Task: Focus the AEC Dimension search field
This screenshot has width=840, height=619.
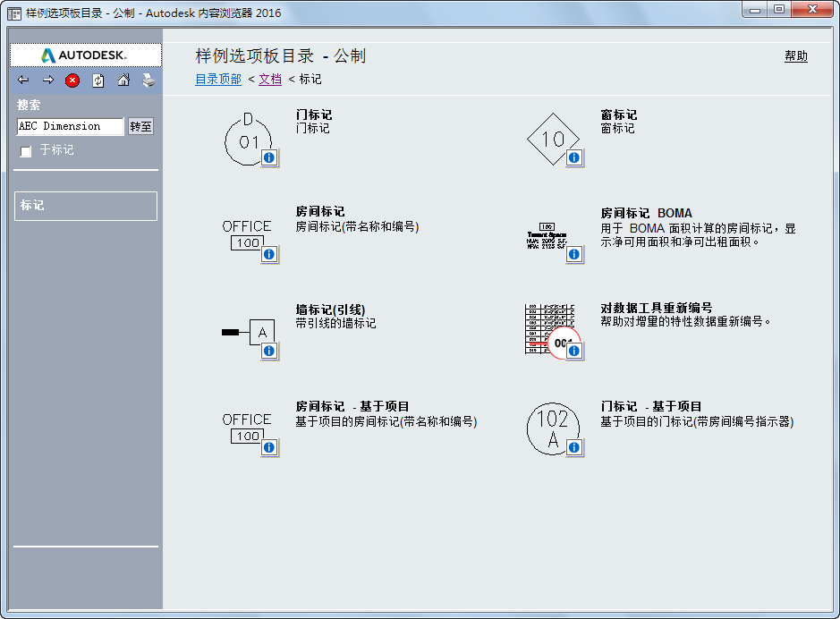Action: pos(70,126)
